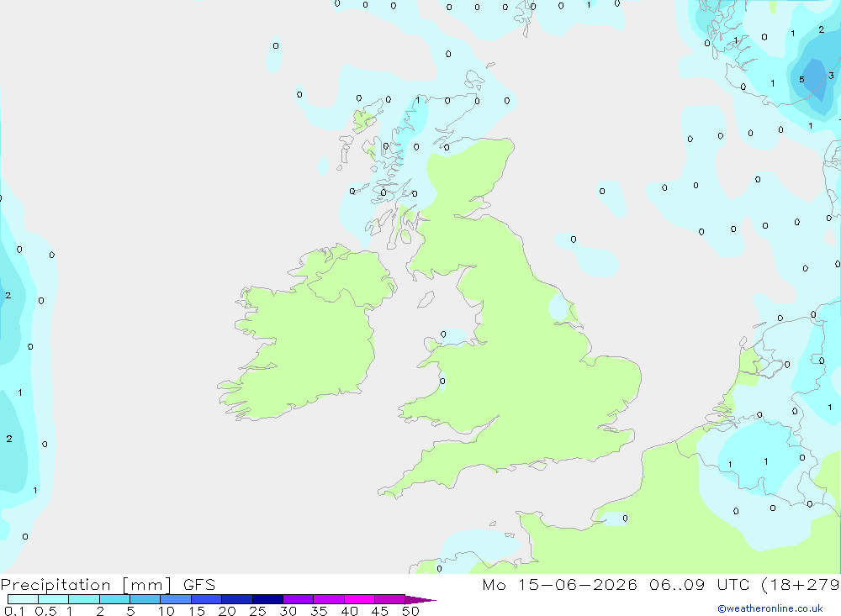
Task: Choose the 25–30 mm navy legend swatch
Action: [267, 599]
